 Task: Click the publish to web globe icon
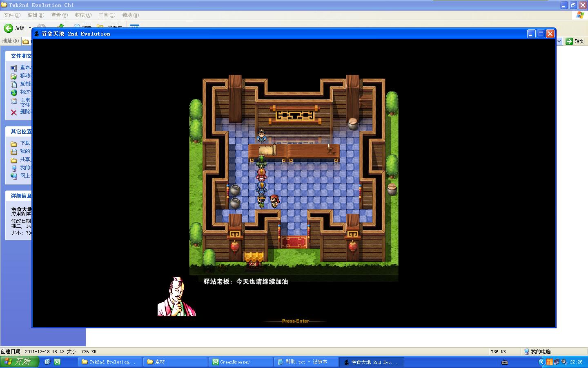(x=14, y=92)
